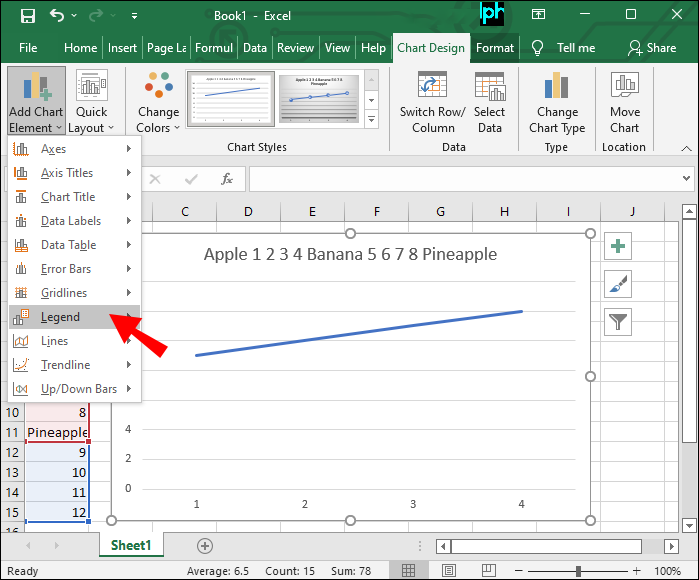Viewport: 699px width, 580px height.
Task: Click the formula bar input field
Action: coord(463,179)
